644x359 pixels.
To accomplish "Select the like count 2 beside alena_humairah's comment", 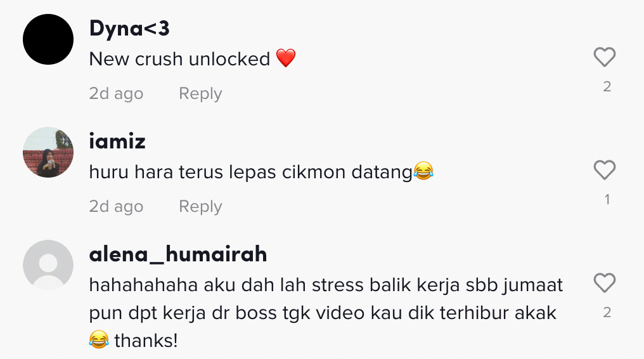I will coord(607,312).
